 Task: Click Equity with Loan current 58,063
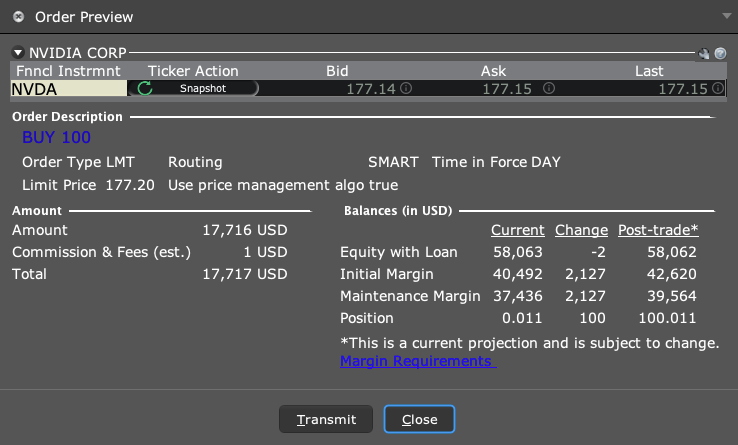click(518, 252)
